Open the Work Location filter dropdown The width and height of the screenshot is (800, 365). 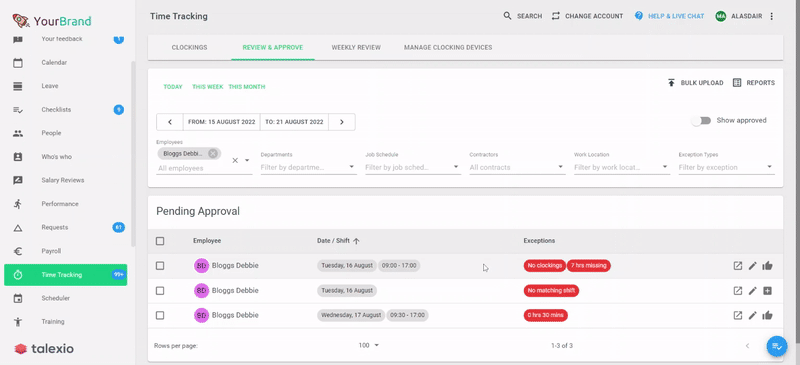click(x=665, y=167)
